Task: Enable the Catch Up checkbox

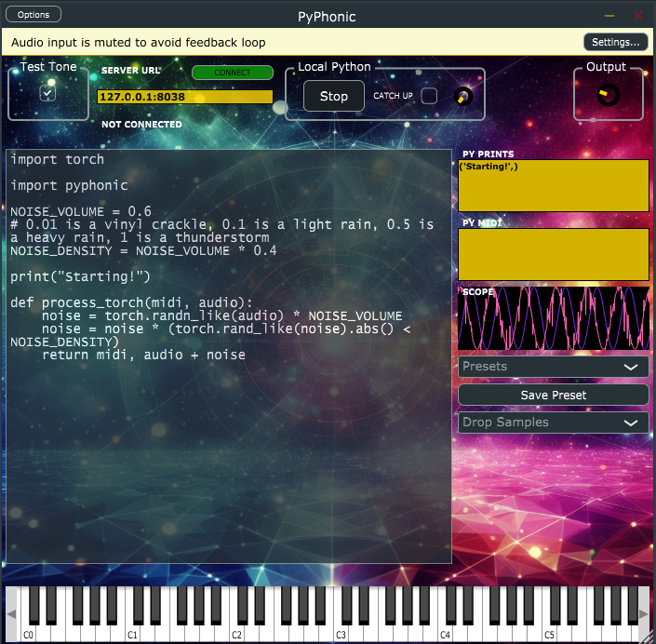Action: 429,96
